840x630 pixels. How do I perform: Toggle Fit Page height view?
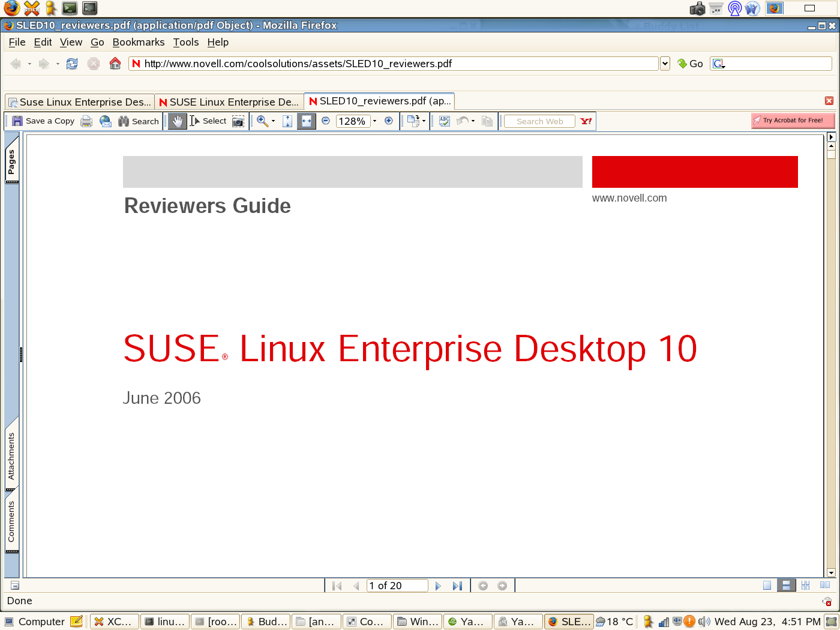pos(287,121)
